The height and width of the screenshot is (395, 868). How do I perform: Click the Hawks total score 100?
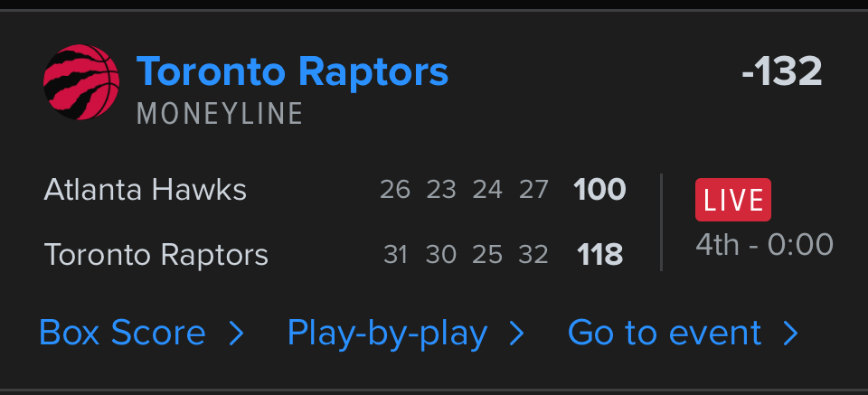(599, 190)
